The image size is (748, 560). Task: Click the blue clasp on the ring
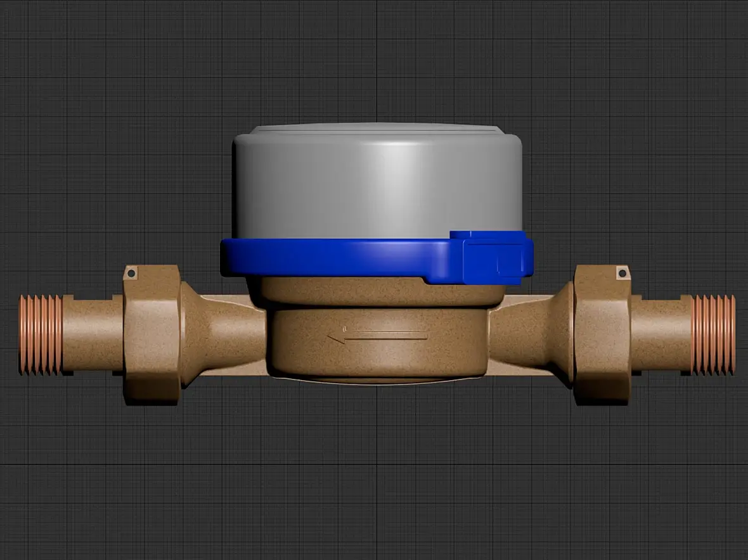tap(493, 258)
